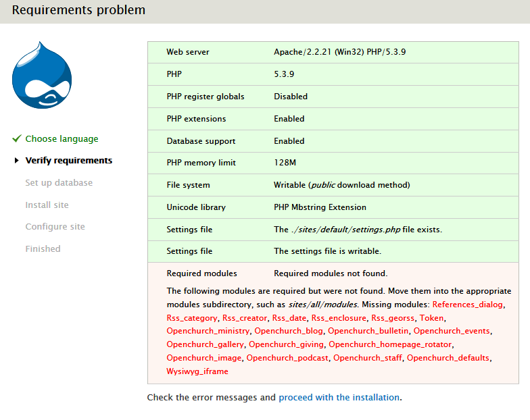Click the Required modules label
Screen dimensions: 530x420
(x=201, y=273)
